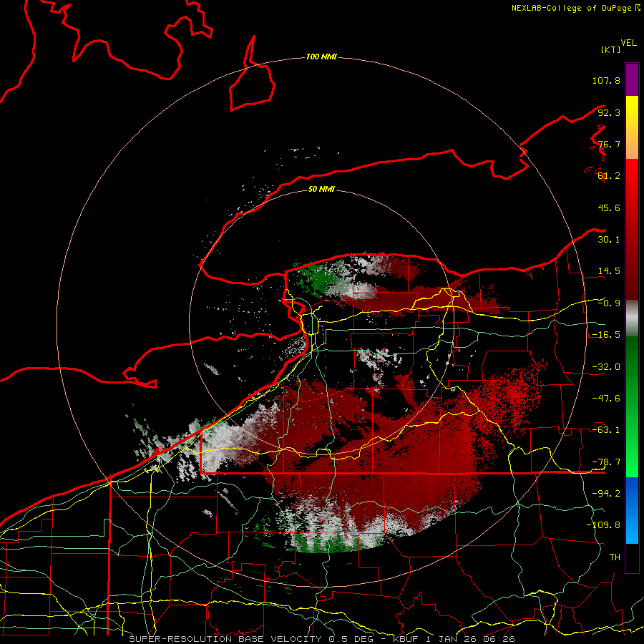The image size is (644, 644).
Task: Pick the black TH segment of the color bar
Action: click(632, 557)
